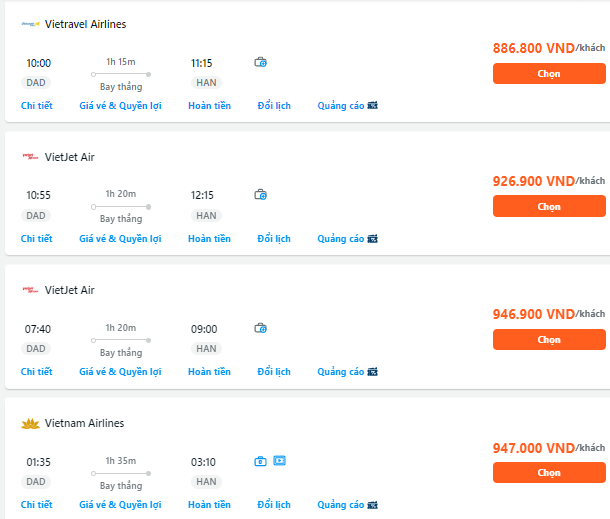
Task: Click in-flight entertainment icon on Vietnam Airlines
Action: pos(279,461)
